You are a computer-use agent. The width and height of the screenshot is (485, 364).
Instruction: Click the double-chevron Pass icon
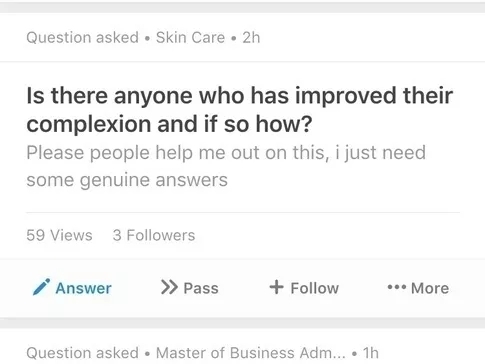(169, 287)
